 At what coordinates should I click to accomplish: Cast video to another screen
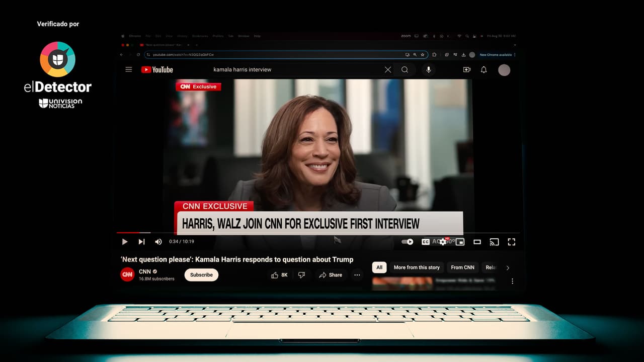[x=494, y=242]
